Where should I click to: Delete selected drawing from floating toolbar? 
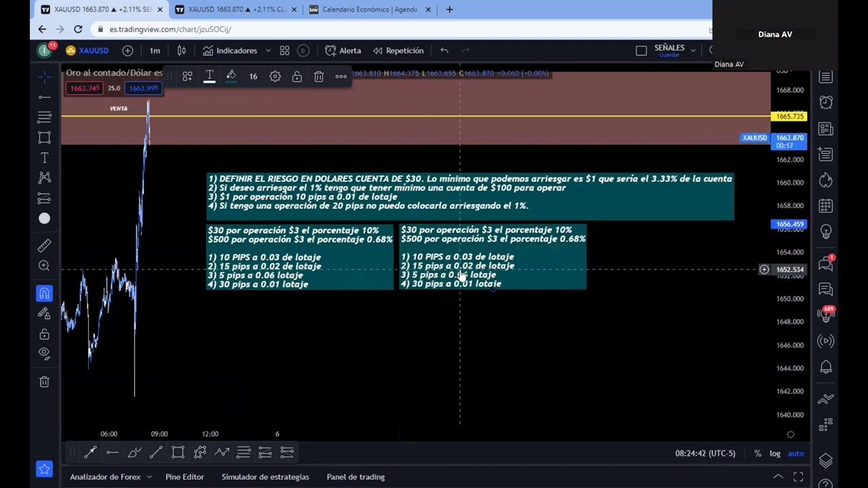319,77
